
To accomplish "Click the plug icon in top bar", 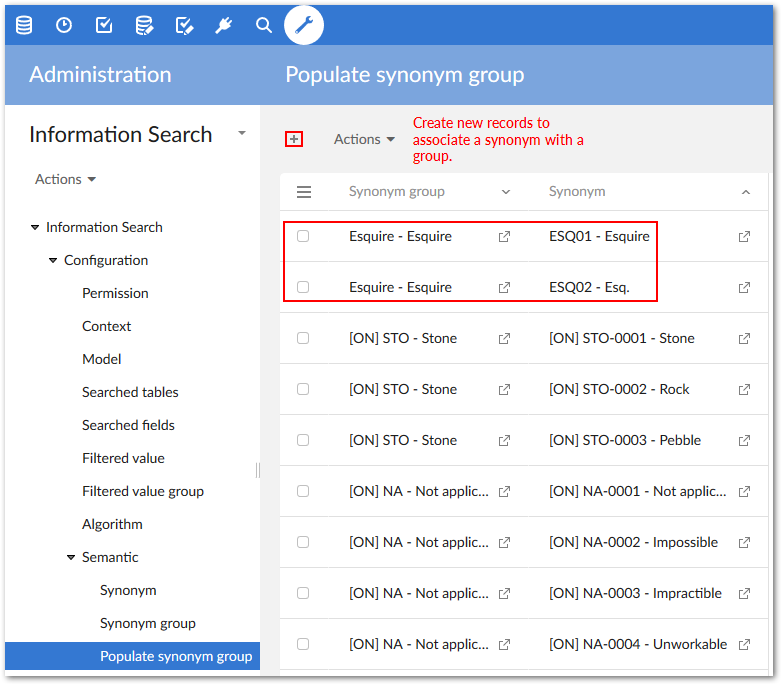I will [224, 25].
